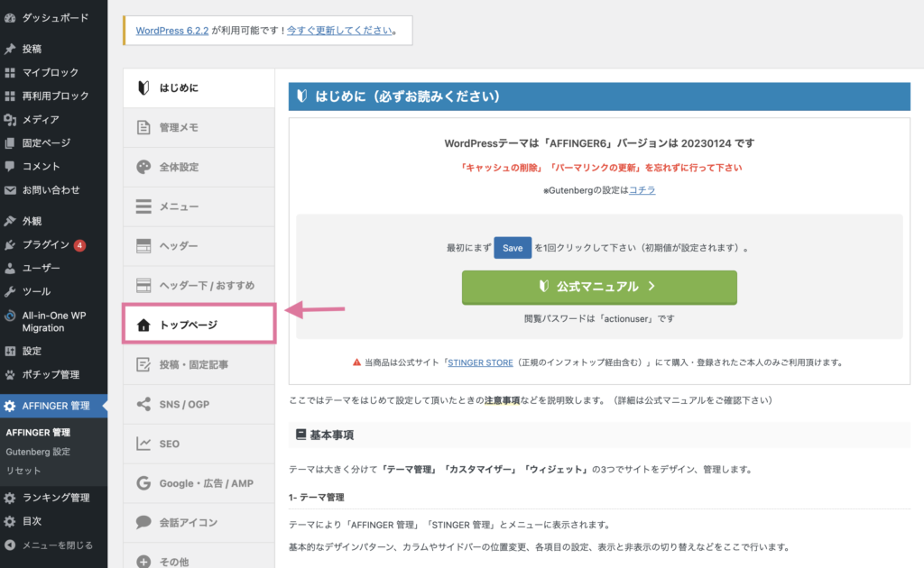Viewport: 924px width, 568px height.
Task: Click the メディア media icon
Action: coord(10,120)
